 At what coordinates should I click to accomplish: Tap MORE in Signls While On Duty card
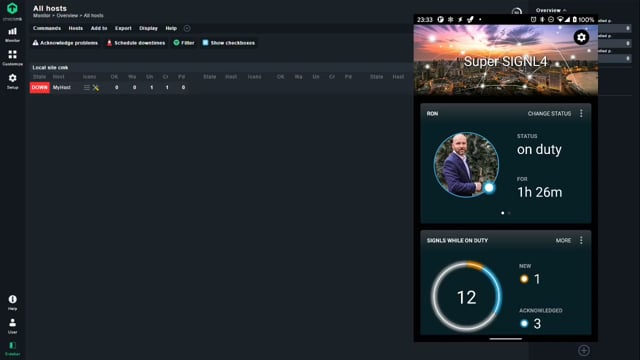coord(563,240)
